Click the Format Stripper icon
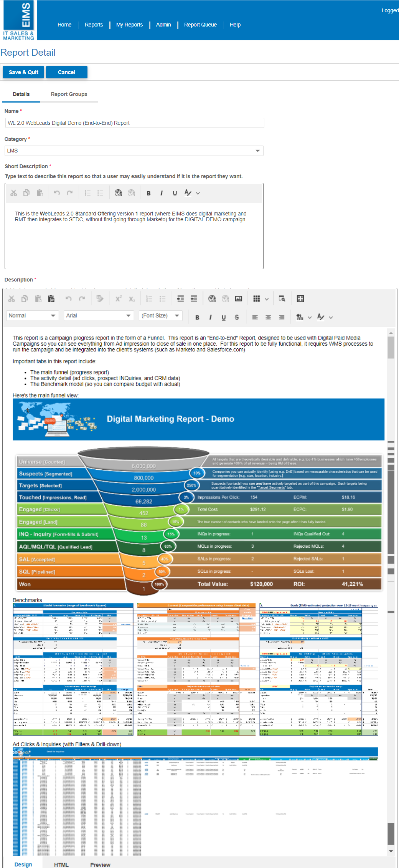 coord(100,299)
